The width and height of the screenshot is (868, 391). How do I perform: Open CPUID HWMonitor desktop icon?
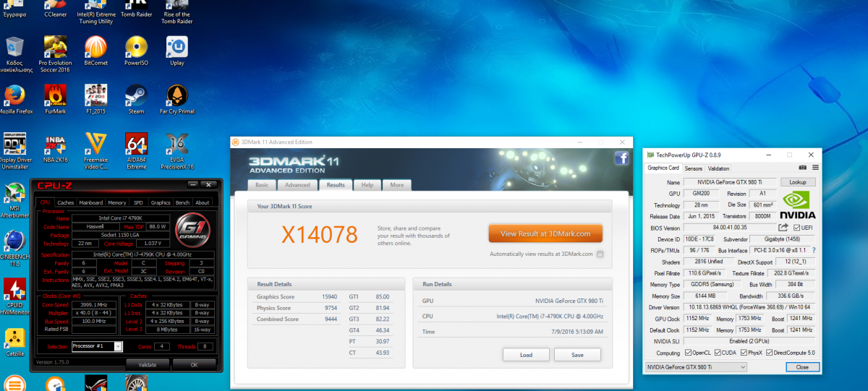coord(15,289)
